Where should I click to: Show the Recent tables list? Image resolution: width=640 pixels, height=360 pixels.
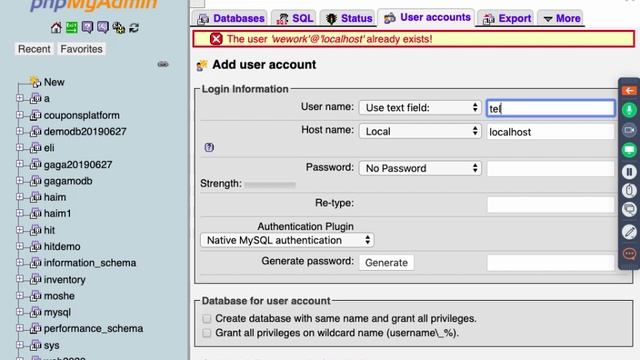34,49
